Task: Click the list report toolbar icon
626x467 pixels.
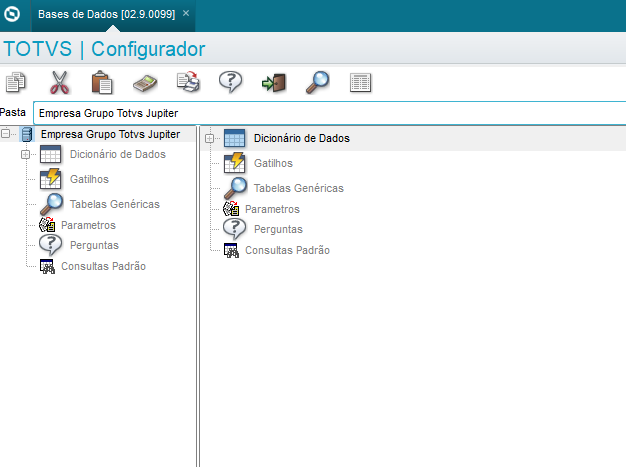Action: (361, 83)
